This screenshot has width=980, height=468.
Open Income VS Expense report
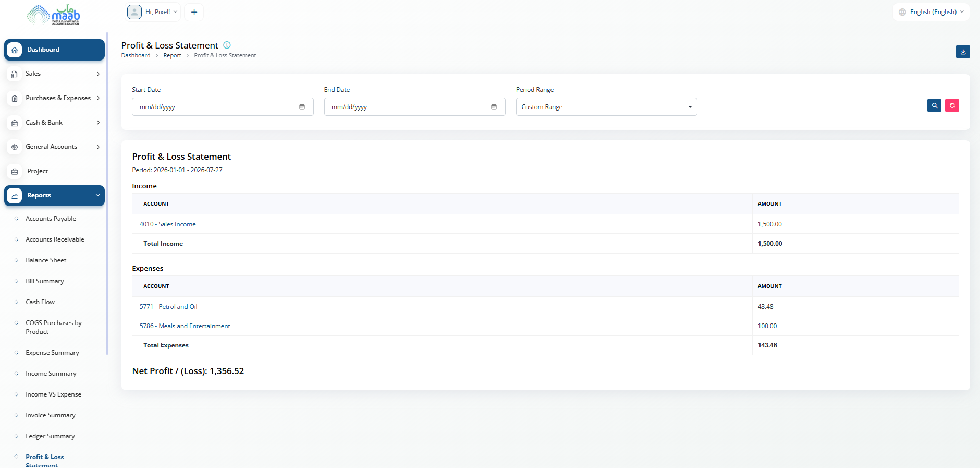pyautogui.click(x=53, y=394)
